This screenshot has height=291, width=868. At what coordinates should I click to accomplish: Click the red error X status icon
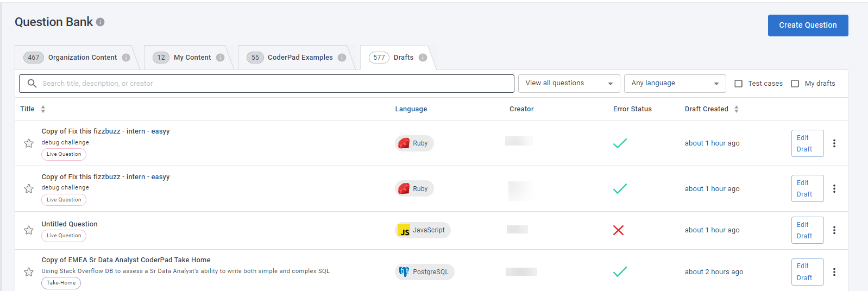[618, 230]
